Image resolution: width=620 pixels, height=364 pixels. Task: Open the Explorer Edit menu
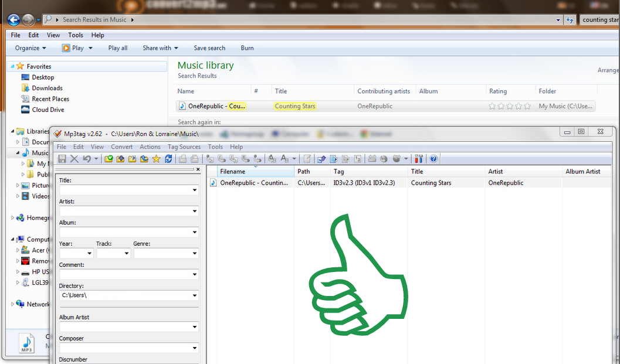(33, 35)
